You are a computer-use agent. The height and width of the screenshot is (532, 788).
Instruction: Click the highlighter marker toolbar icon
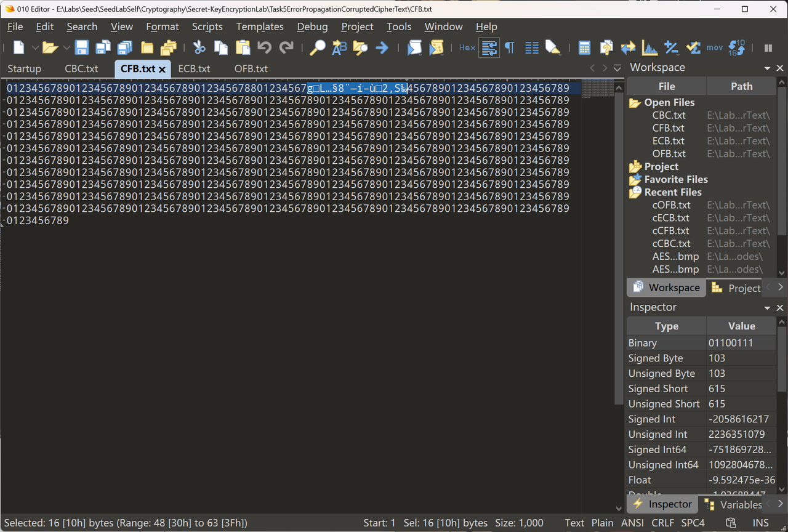pos(553,47)
